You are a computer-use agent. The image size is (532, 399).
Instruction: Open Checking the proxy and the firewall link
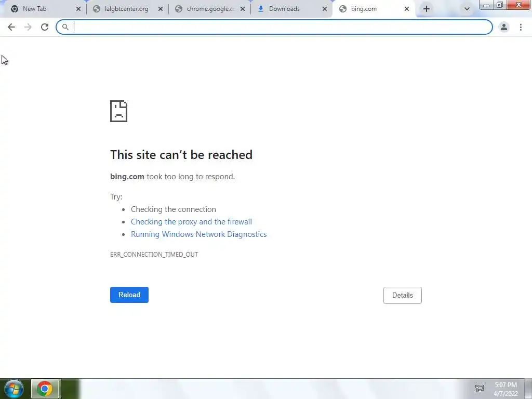tap(191, 222)
